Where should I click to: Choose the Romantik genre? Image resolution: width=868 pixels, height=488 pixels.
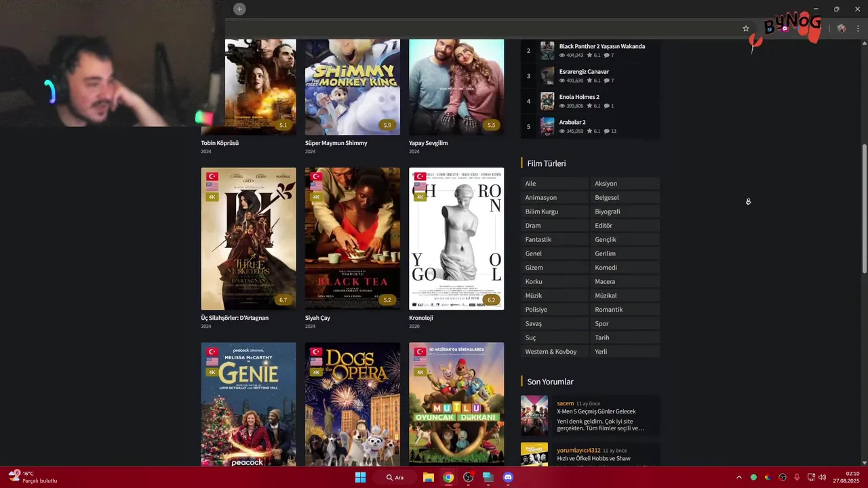(x=625, y=310)
